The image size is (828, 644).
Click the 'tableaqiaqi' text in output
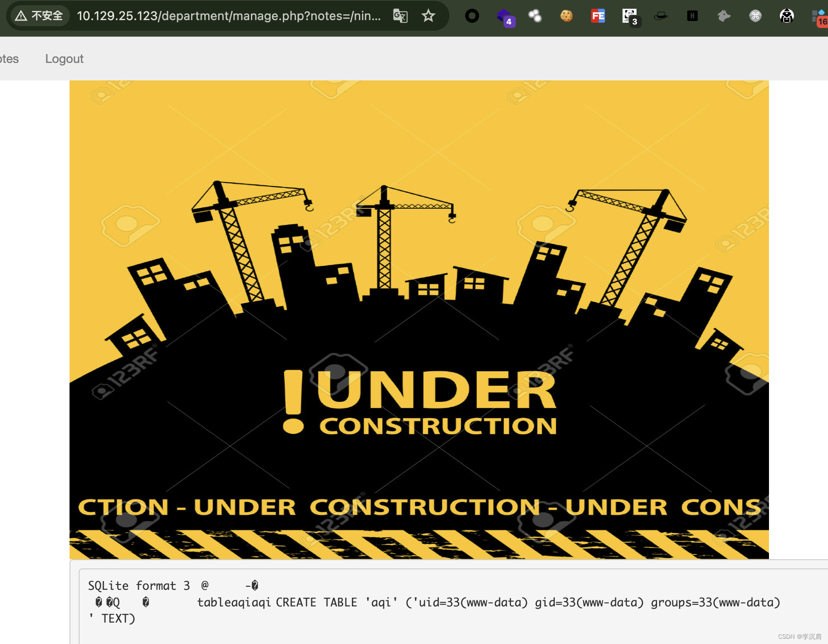pyautogui.click(x=234, y=602)
